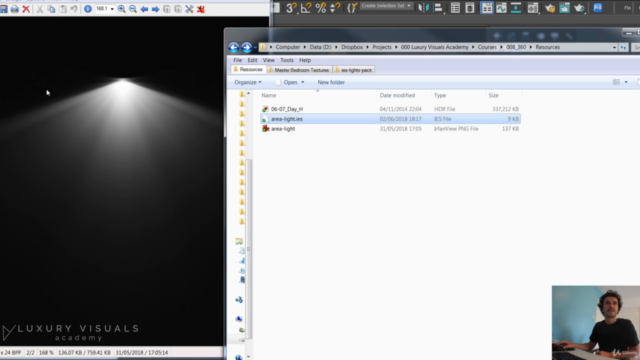Toggle 3D Snaps in 3ds Max toolbar
640x360 pixels.
(291, 7)
